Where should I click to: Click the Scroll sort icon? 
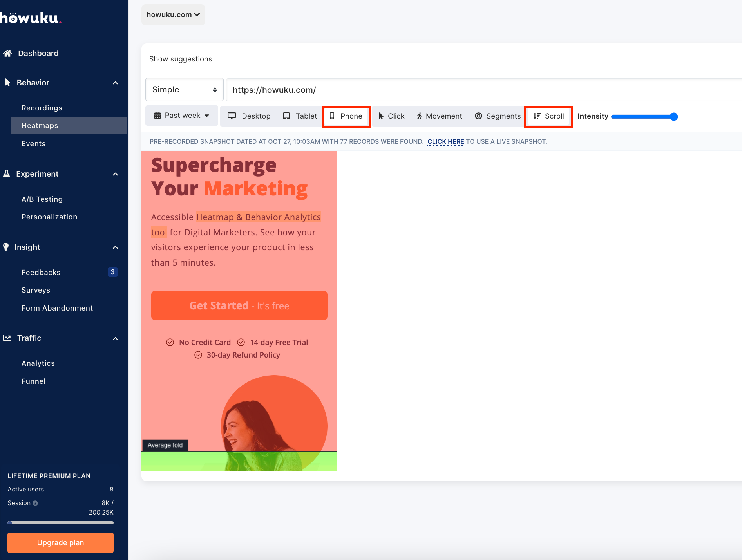(537, 116)
